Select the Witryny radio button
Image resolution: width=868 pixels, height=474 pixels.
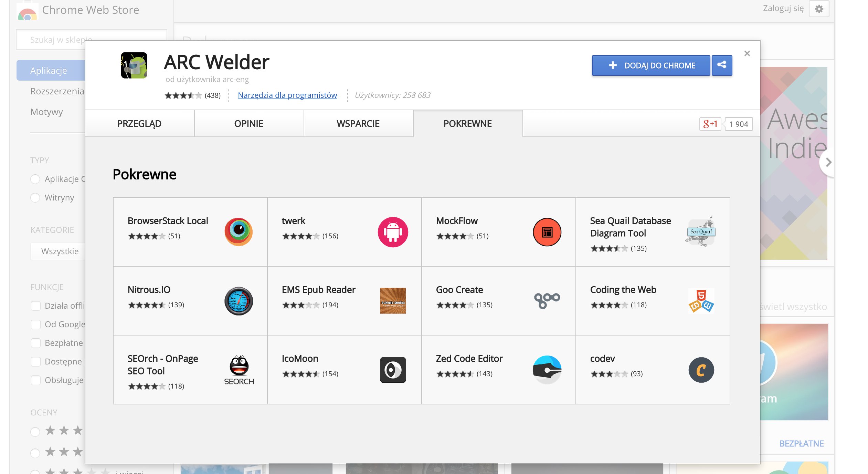pyautogui.click(x=35, y=198)
